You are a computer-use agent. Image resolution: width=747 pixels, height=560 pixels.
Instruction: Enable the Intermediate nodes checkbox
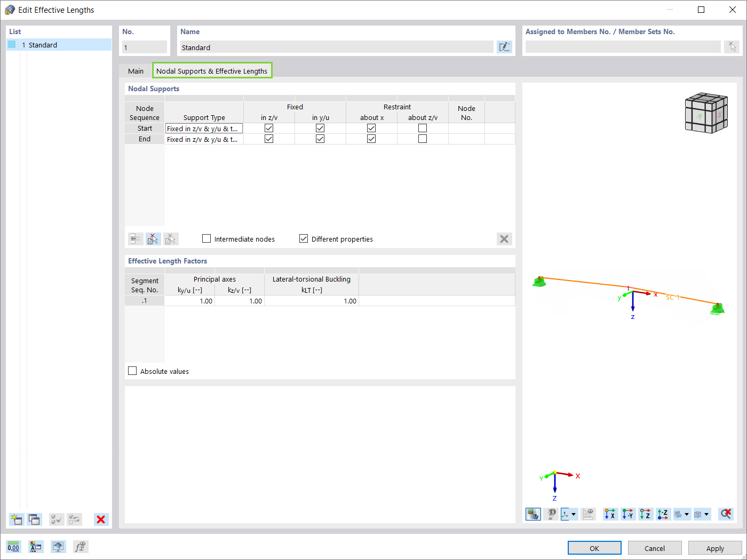pos(206,238)
